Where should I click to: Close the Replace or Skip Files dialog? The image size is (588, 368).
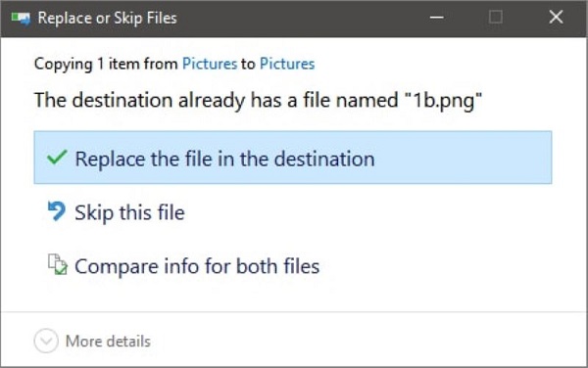click(556, 18)
